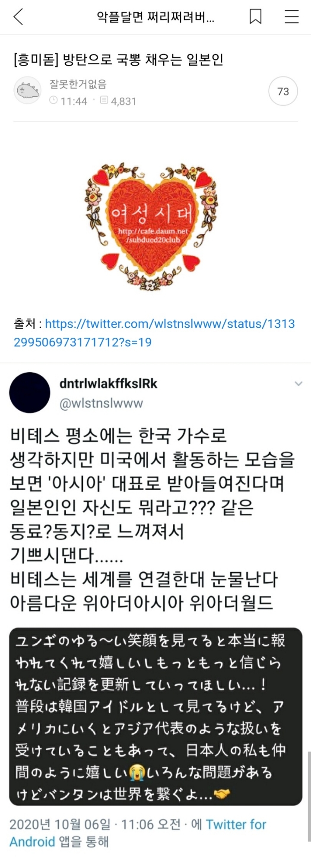Open the @wlstnslwww handle
This screenshot has height=868, width=311.
(101, 403)
